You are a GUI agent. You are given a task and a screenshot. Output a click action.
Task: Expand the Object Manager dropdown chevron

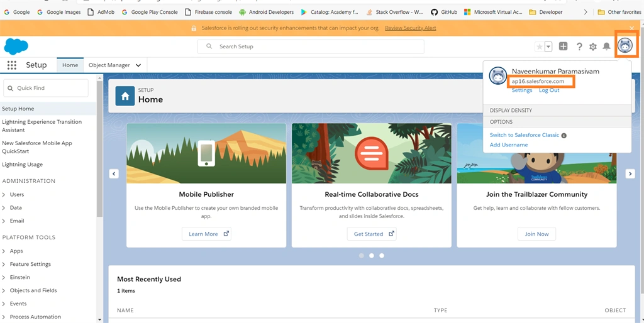coord(138,65)
